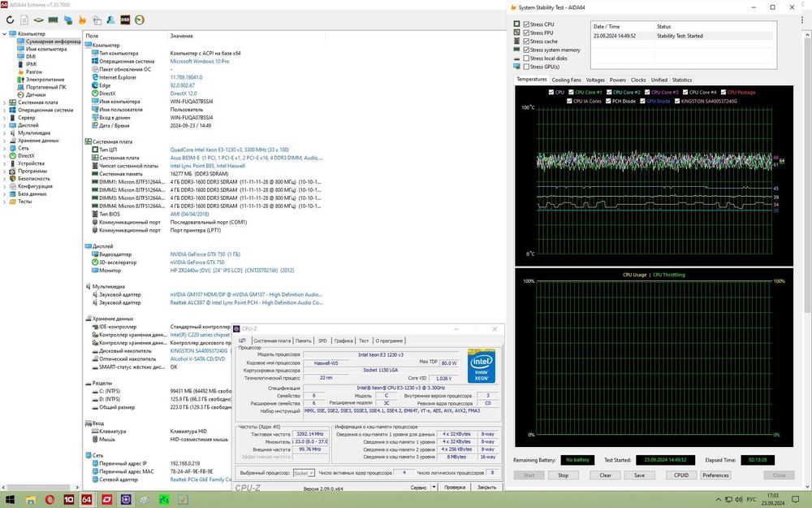Open notification center in system tray

pos(796,500)
